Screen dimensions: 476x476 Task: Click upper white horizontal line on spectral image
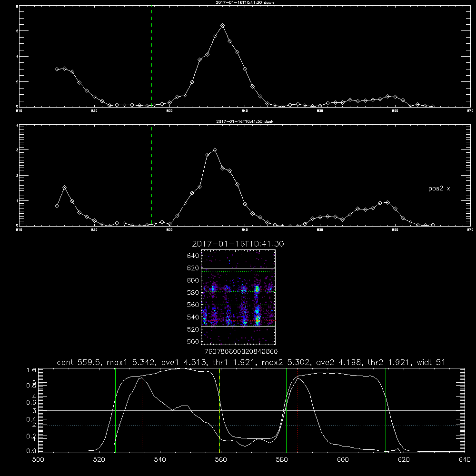coord(238,268)
